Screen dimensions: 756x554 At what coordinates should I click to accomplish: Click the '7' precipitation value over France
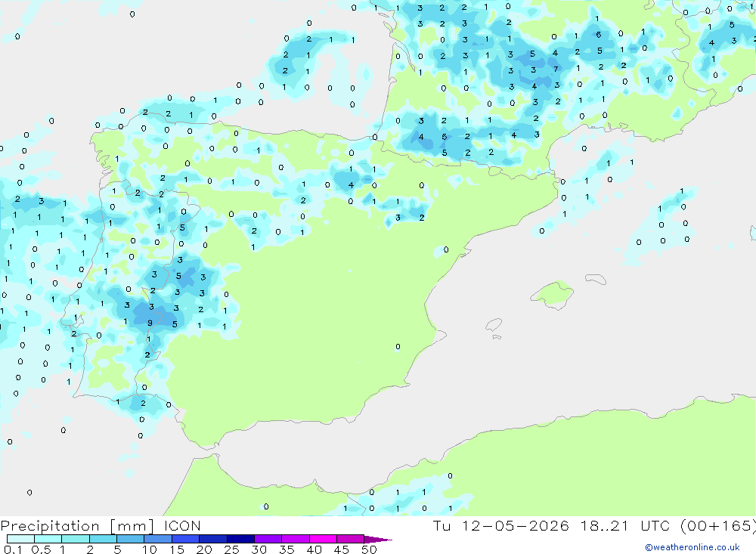[x=556, y=69]
